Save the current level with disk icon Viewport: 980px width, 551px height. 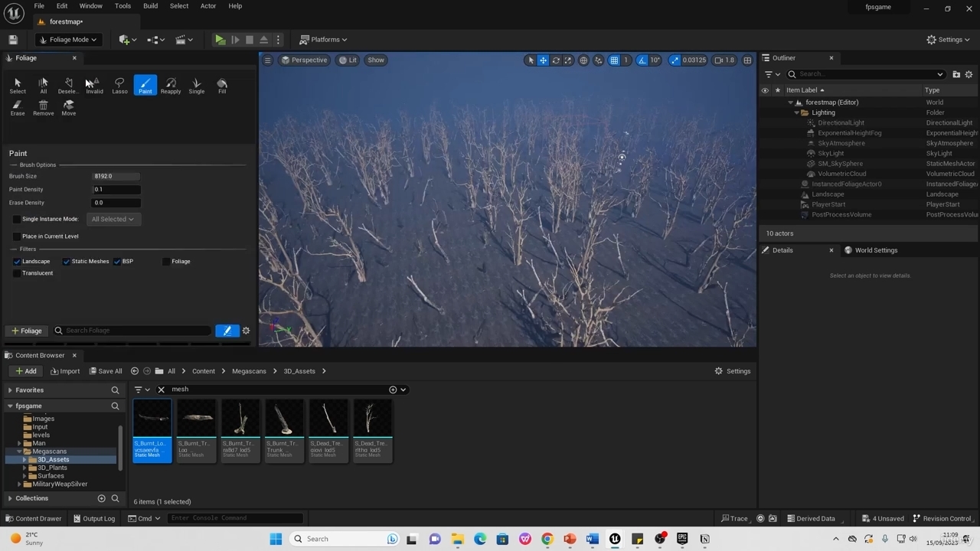[13, 40]
